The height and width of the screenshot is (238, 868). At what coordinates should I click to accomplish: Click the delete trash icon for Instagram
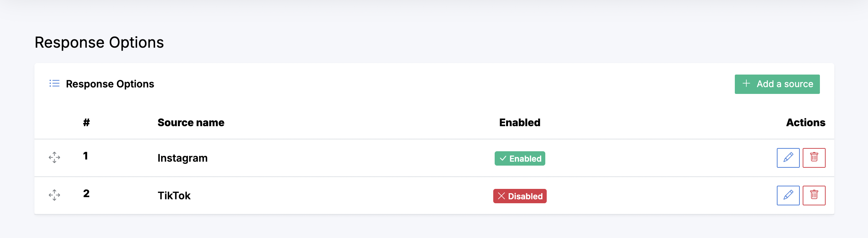814,158
